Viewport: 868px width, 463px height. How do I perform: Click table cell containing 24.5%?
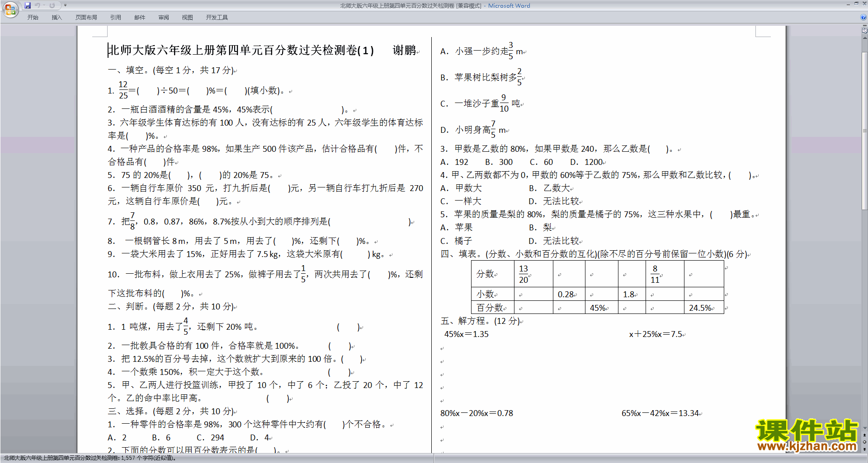(704, 308)
